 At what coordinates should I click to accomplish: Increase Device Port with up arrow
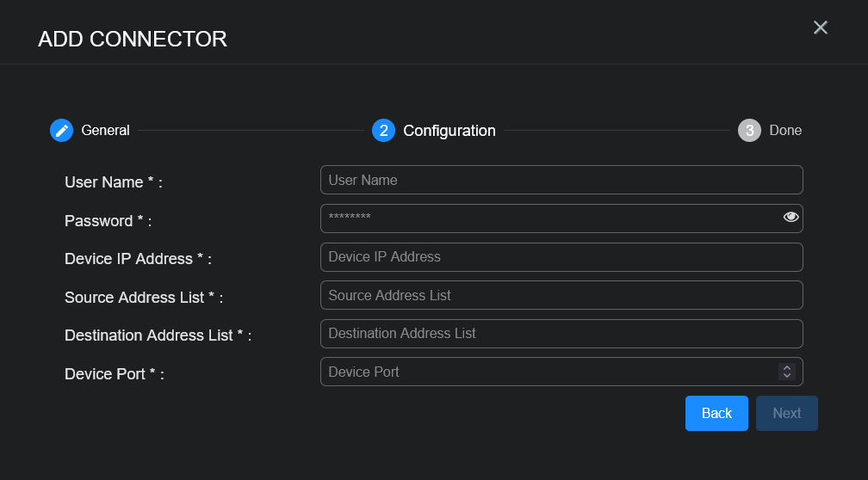[x=786, y=367]
